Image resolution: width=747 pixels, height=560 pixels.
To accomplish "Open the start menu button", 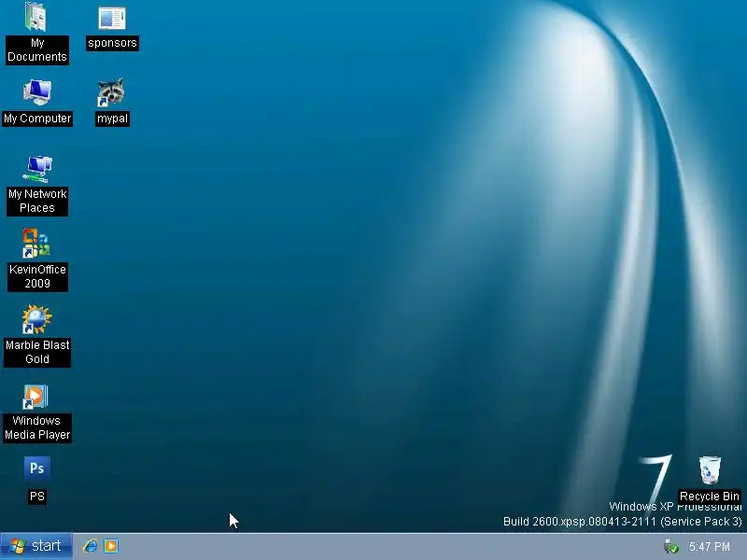I will 36,546.
